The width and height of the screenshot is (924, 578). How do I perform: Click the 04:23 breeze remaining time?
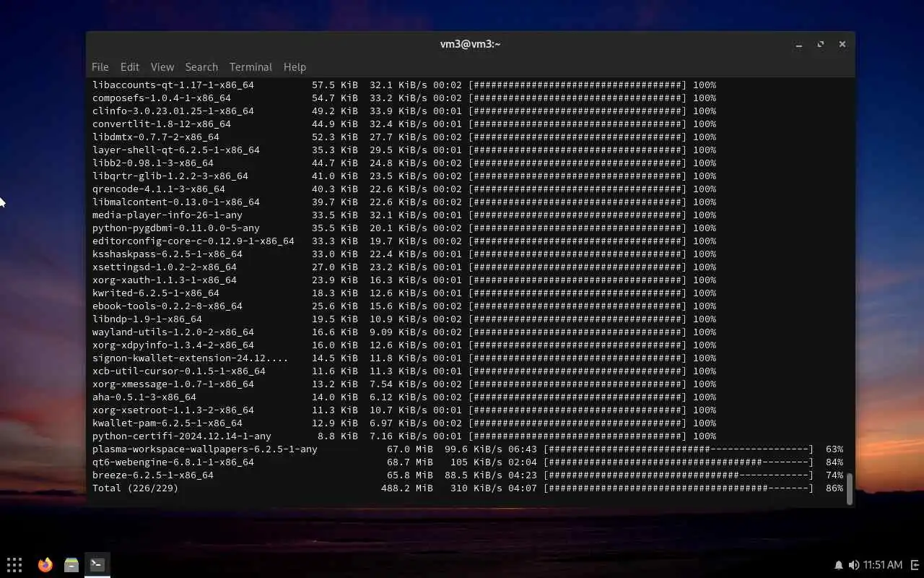[523, 475]
